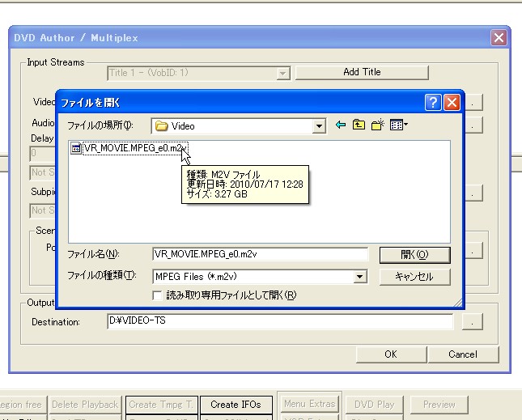This screenshot has height=420, width=522.
Task: Go up one folder level icon
Action: pos(359,125)
